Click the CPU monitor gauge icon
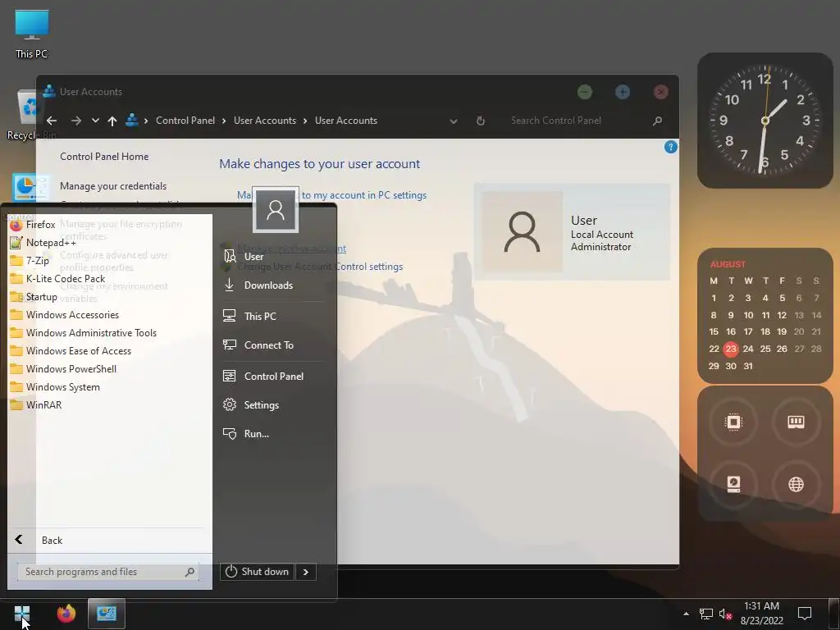The width and height of the screenshot is (840, 630). point(733,422)
